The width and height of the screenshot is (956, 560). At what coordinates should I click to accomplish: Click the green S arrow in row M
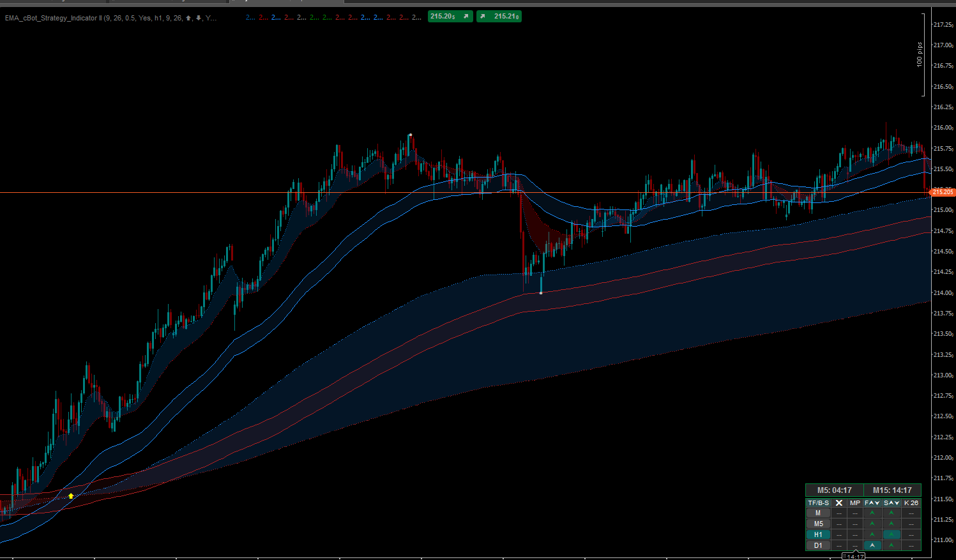click(x=892, y=513)
